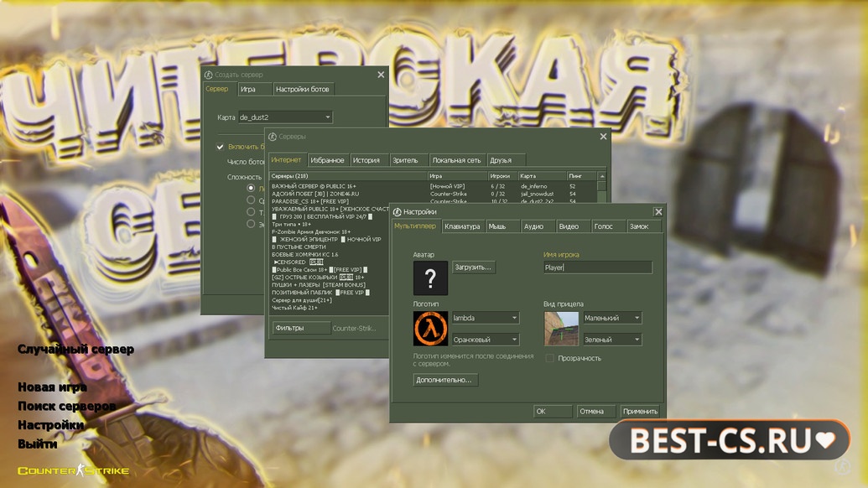Click Новая игра in the main menu

coord(52,387)
